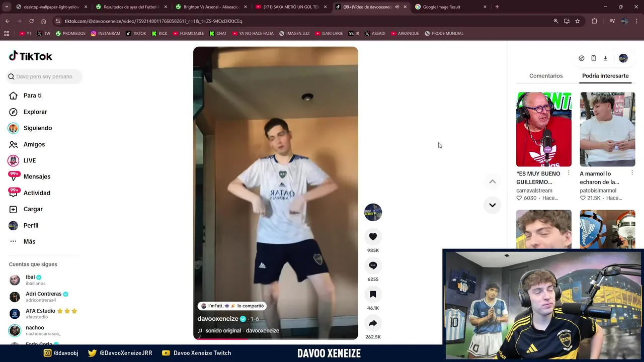Save video with bookmark icon
The image size is (644, 362).
[373, 294]
